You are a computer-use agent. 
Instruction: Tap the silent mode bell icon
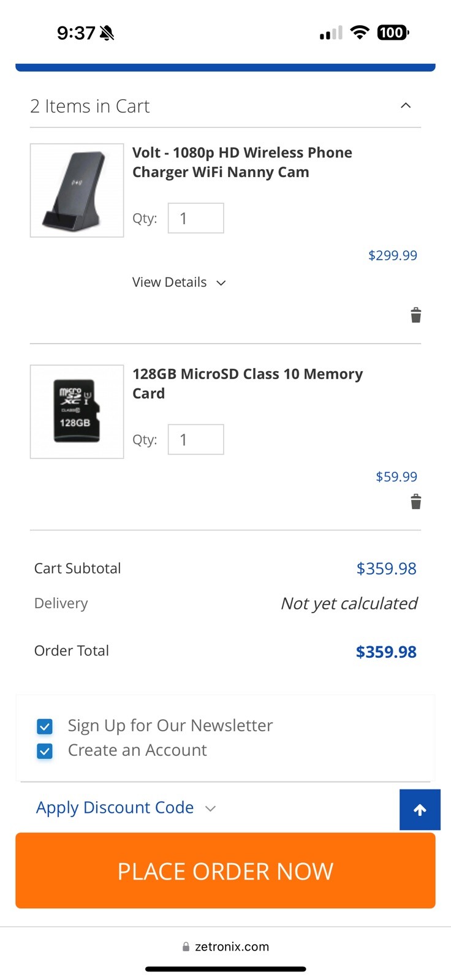(107, 33)
